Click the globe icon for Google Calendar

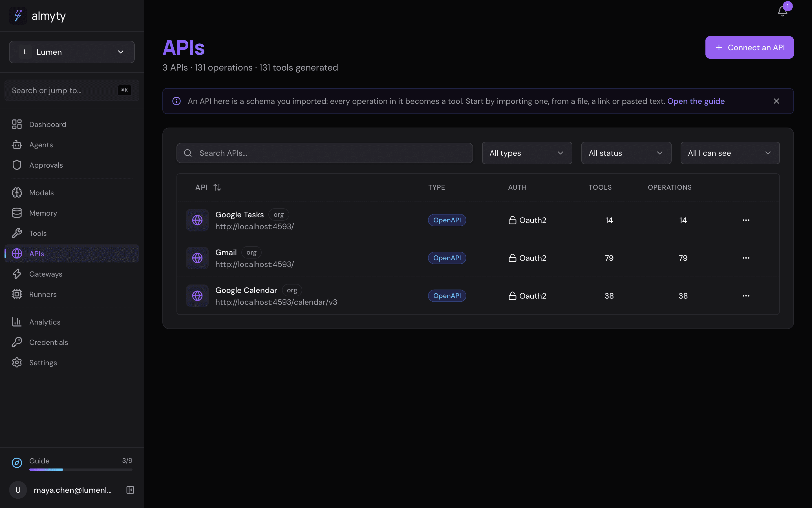197,296
